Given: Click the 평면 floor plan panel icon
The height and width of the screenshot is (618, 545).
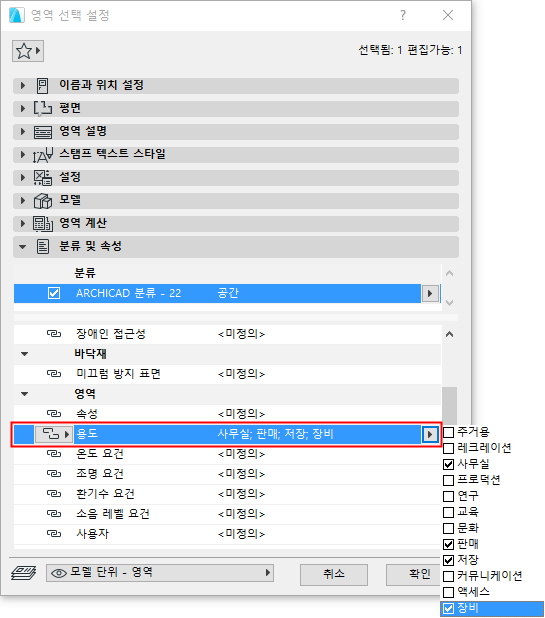Looking at the screenshot, I should [43, 108].
